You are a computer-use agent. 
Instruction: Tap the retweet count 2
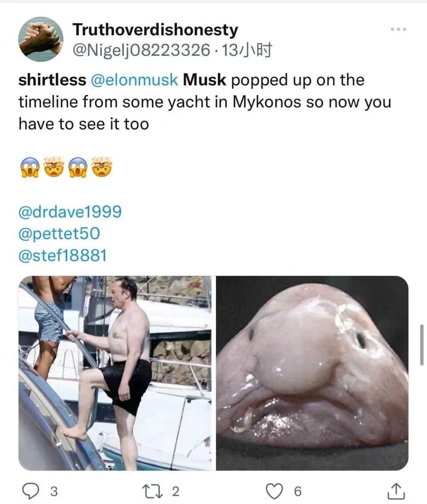pyautogui.click(x=176, y=491)
